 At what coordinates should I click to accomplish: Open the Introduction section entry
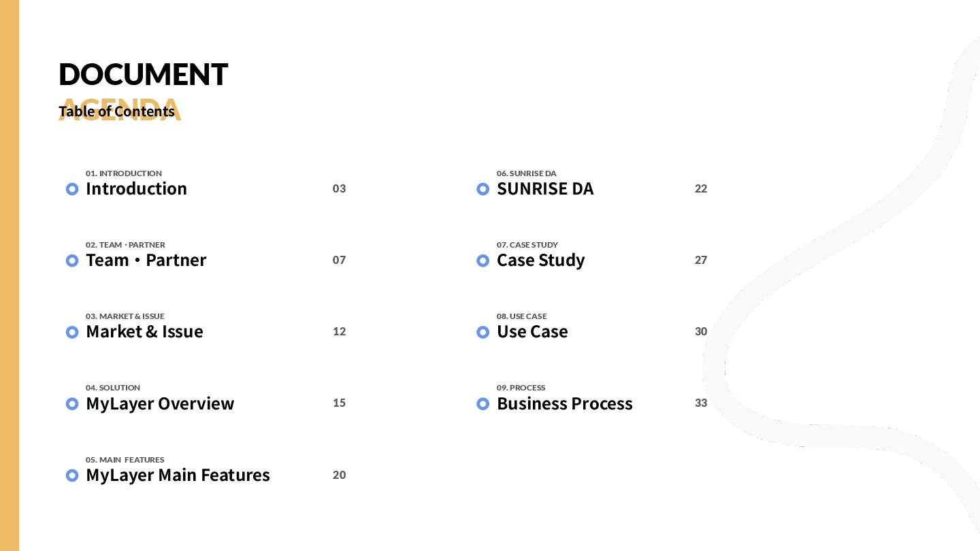(x=136, y=188)
